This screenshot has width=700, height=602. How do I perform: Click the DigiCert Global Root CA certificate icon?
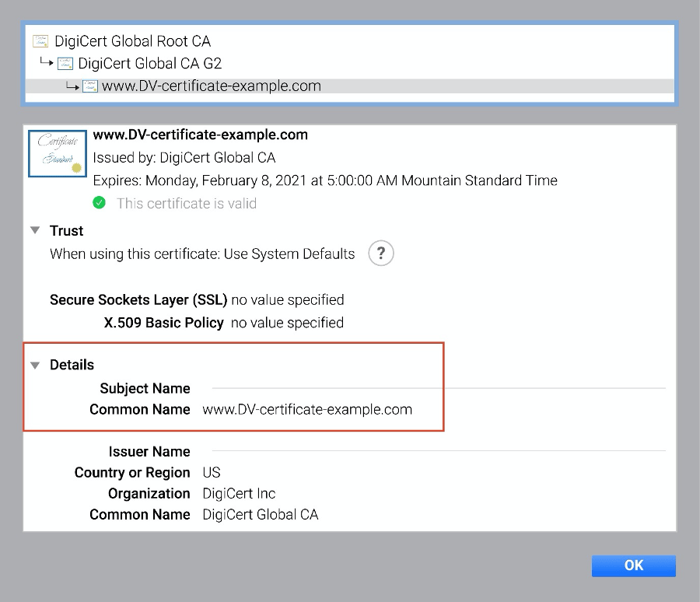40,41
